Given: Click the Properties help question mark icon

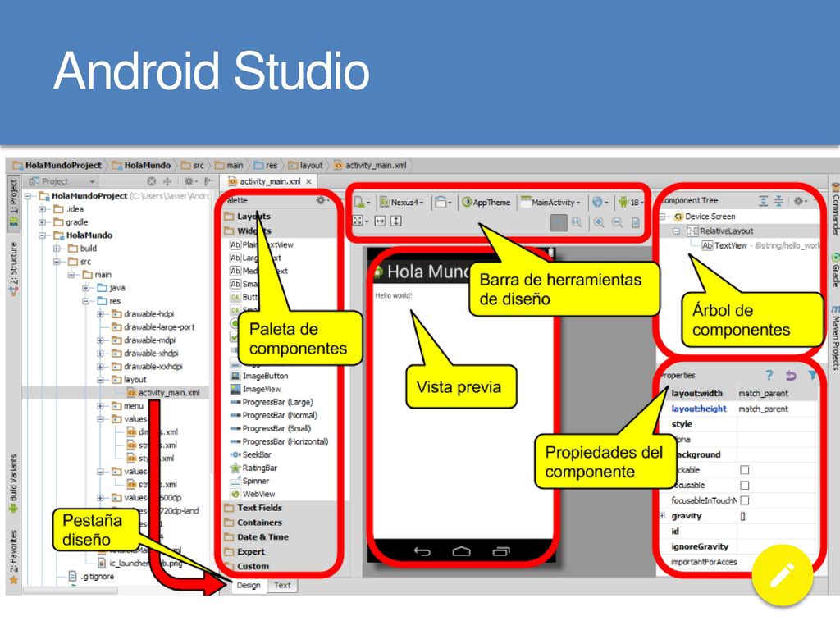Looking at the screenshot, I should click(x=769, y=375).
